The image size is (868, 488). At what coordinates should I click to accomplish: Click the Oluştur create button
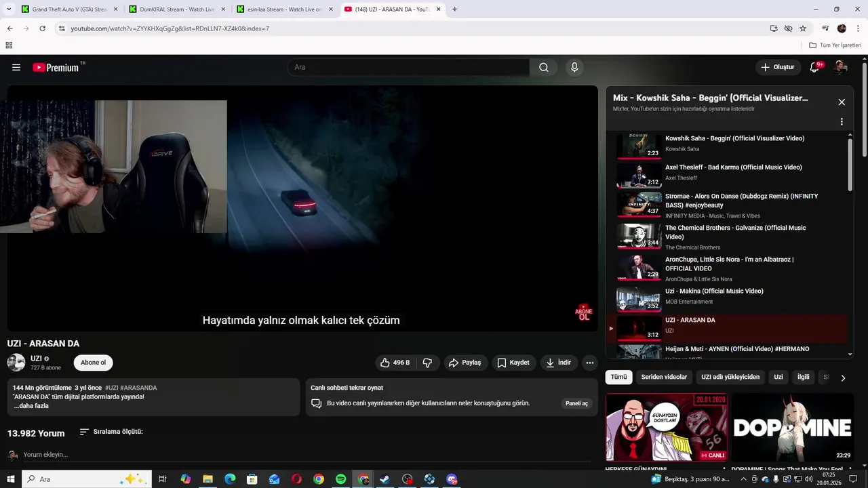point(778,67)
